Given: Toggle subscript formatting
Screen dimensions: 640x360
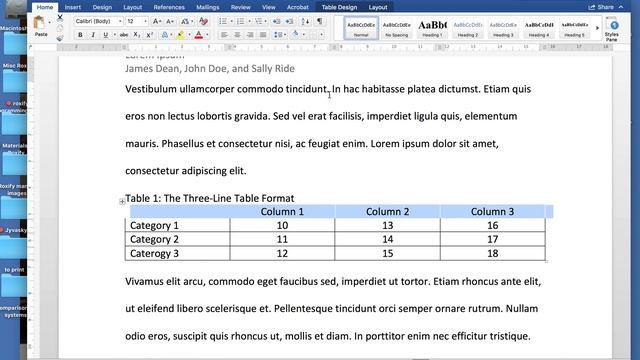Looking at the screenshot, I should tap(137, 35).
